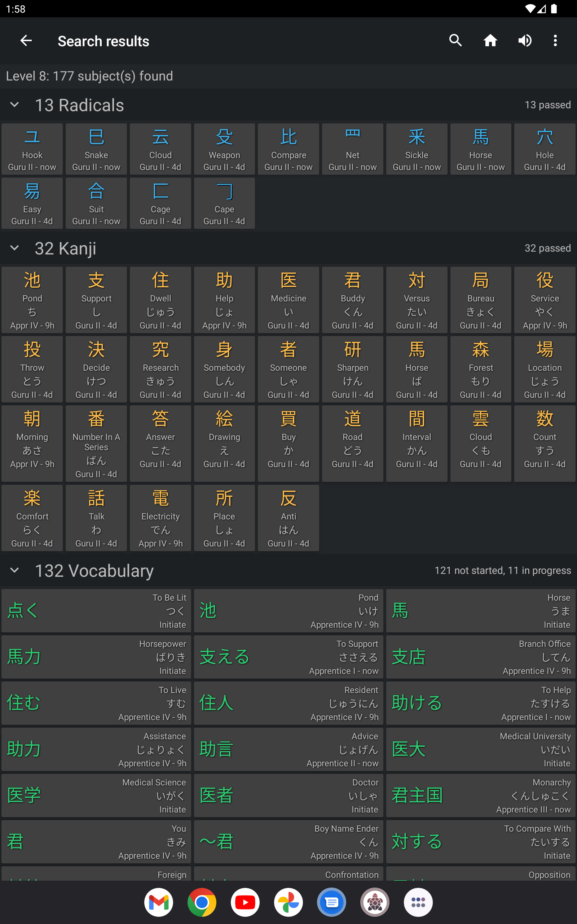577x924 pixels.
Task: Open the app drawer grid icon
Action: pos(418,902)
